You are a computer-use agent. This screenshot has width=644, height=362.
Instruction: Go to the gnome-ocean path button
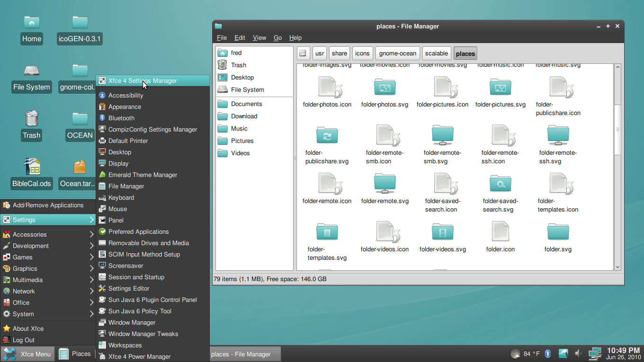pos(398,53)
